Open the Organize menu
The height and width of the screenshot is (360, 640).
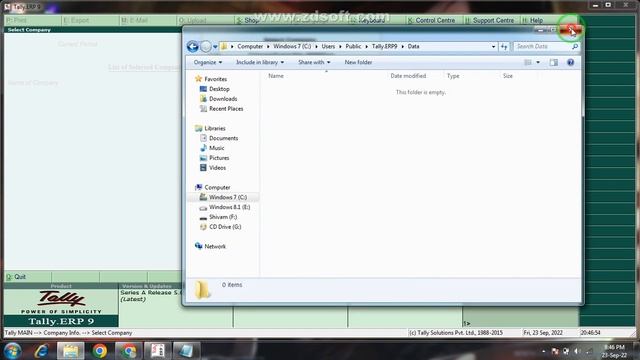tap(208, 62)
